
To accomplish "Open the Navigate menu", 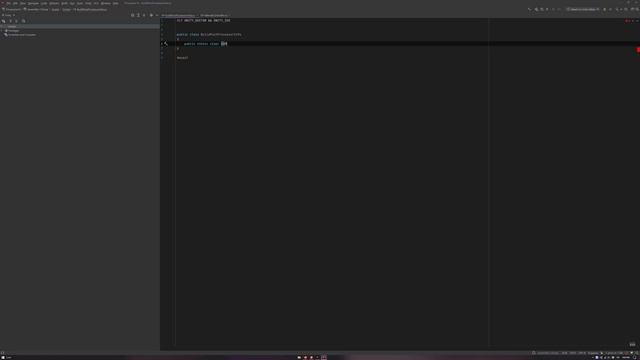I will pos(33,3).
